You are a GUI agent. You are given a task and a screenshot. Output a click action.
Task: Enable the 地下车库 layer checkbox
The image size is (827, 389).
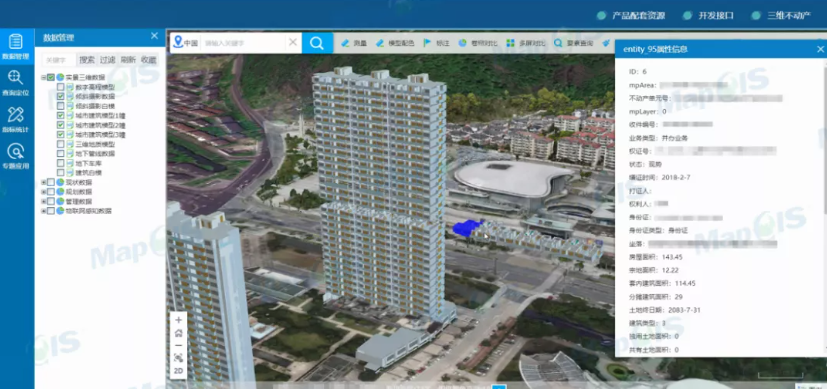coord(61,163)
